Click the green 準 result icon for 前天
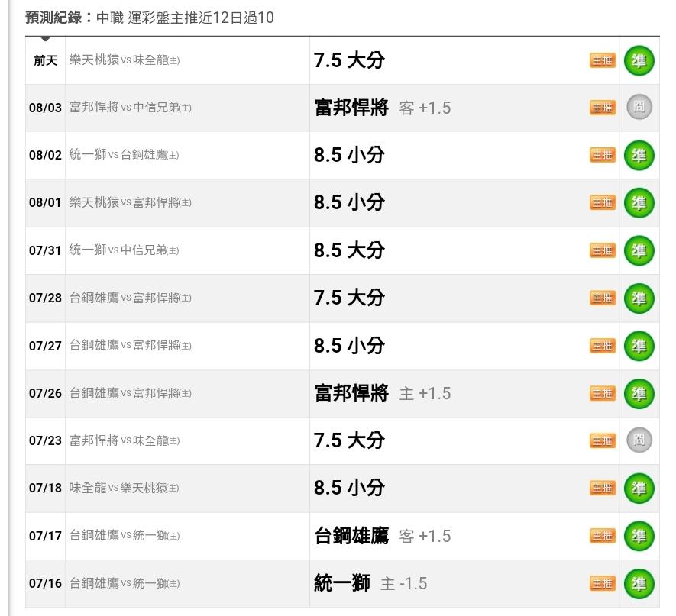Viewport: 676px width, 616px height. pos(639,61)
